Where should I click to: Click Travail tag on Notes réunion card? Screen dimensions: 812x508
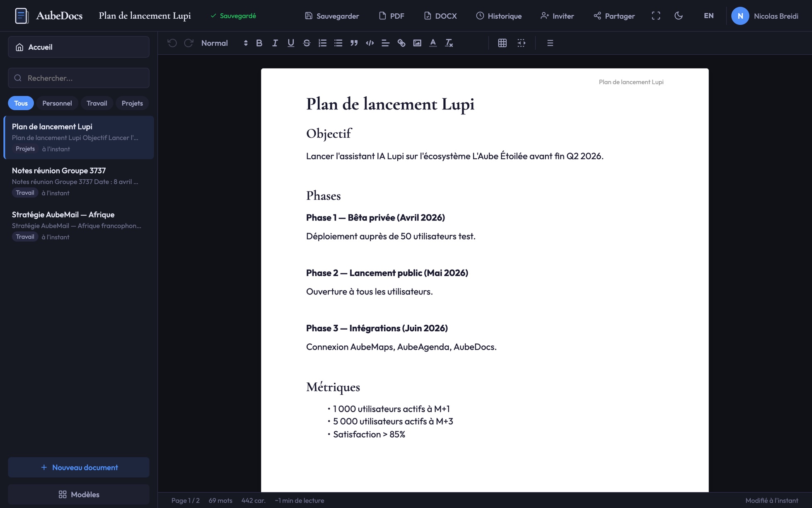[x=25, y=192]
